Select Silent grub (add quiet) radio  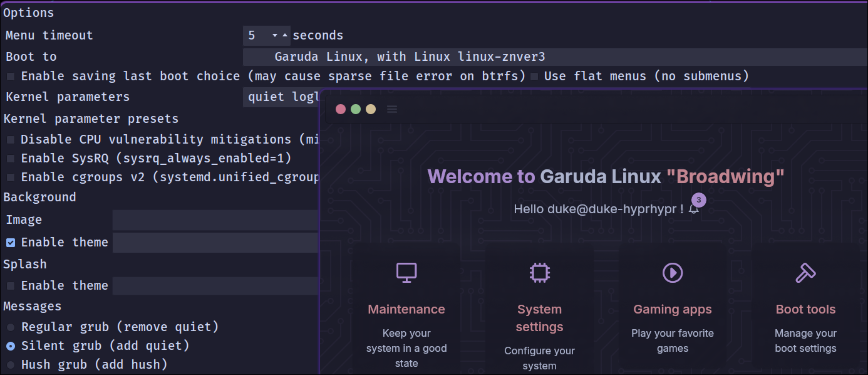coord(11,346)
